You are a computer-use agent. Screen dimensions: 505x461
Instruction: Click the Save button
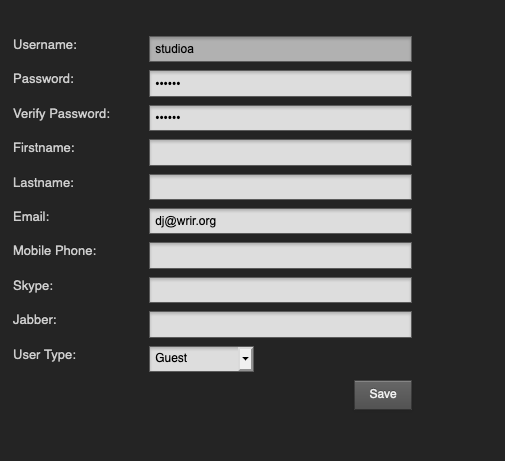(383, 395)
